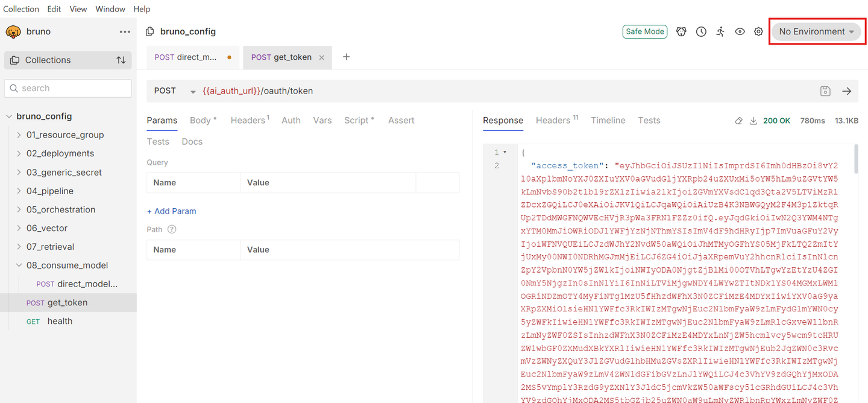Toggle Safe Mode badge
The image size is (868, 403).
click(x=645, y=31)
